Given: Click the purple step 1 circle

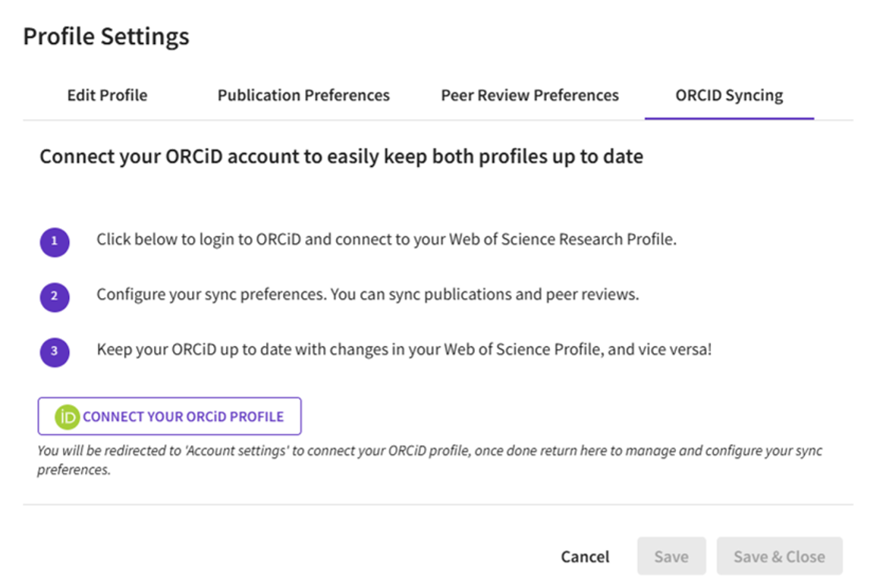Looking at the screenshot, I should [x=55, y=242].
